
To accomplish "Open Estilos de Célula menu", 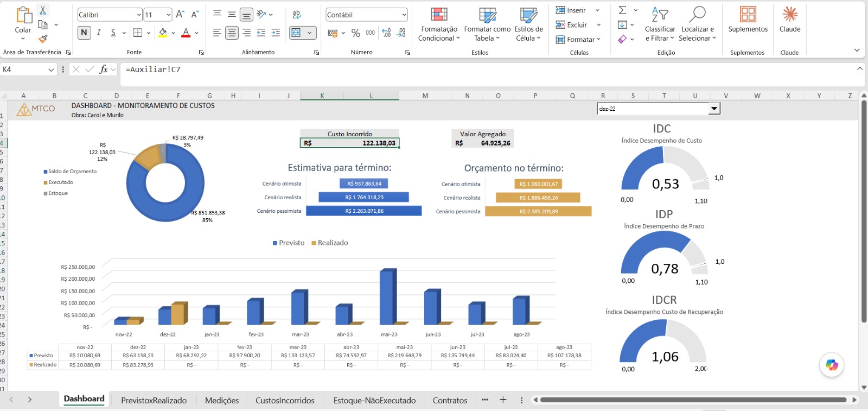I will (x=528, y=24).
